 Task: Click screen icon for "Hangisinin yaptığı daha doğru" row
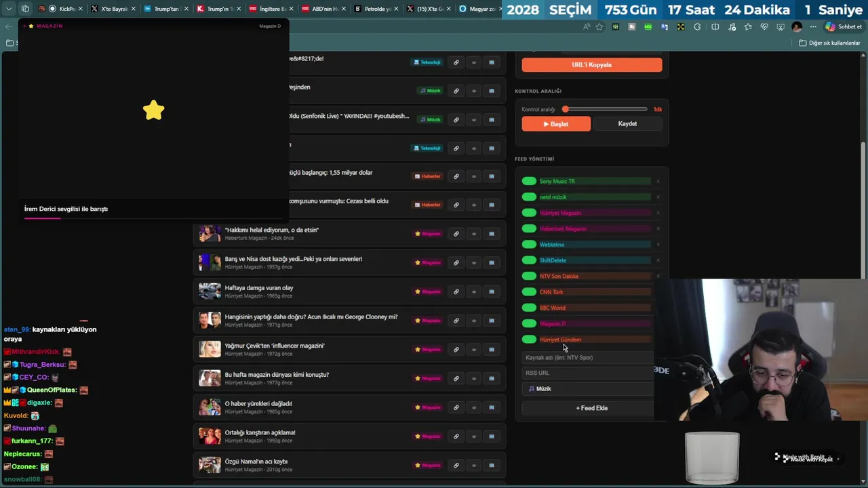click(492, 321)
